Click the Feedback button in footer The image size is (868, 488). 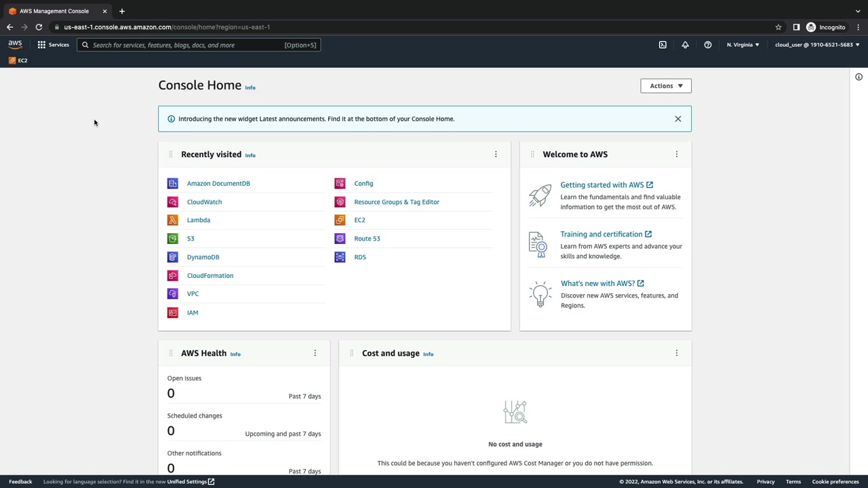20,482
